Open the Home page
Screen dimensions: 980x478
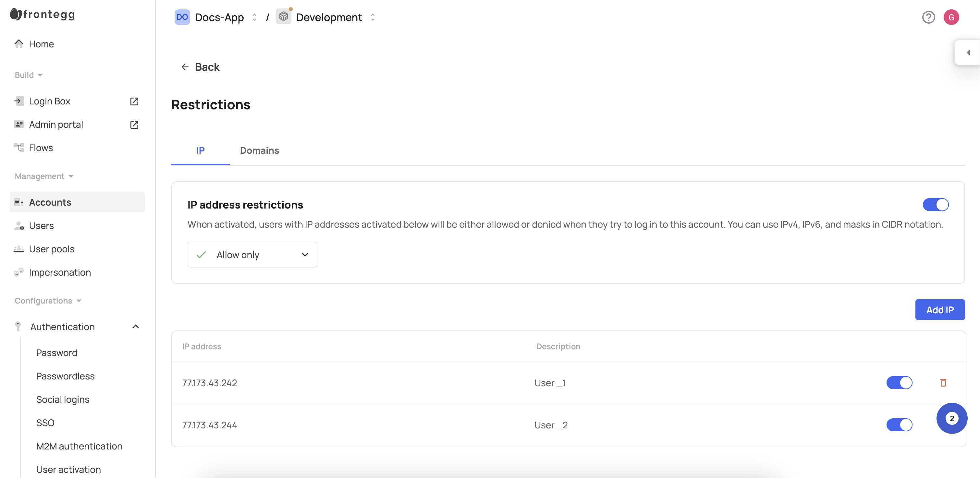click(x=42, y=44)
